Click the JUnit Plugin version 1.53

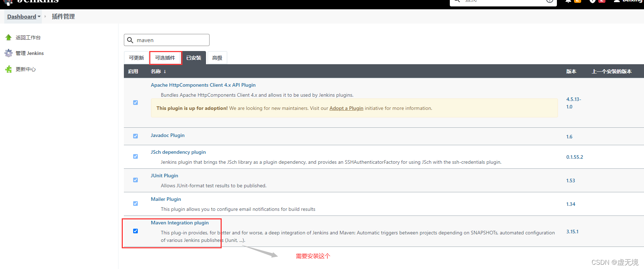coord(570,181)
